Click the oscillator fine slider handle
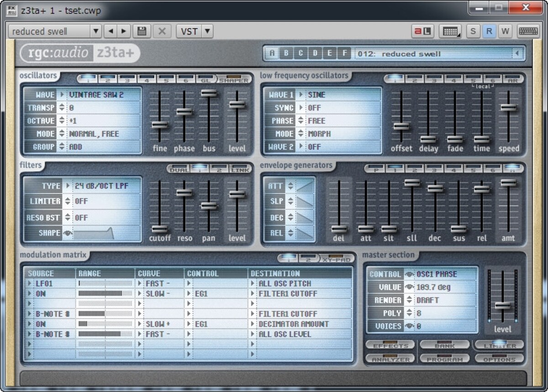Viewport: 548px width, 392px height. (160, 125)
